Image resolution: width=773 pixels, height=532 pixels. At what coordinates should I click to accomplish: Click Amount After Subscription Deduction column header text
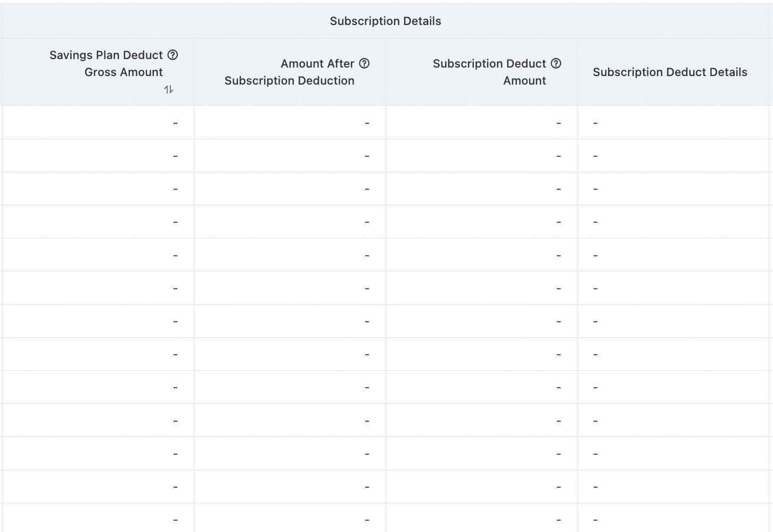(x=290, y=72)
